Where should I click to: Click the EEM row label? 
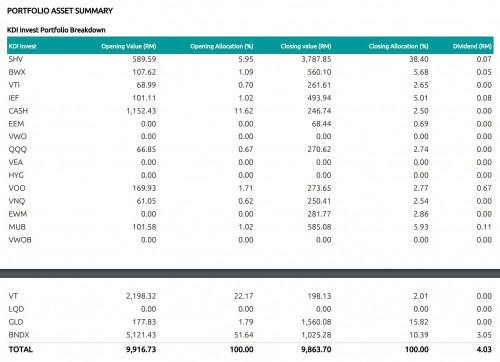pos(16,124)
